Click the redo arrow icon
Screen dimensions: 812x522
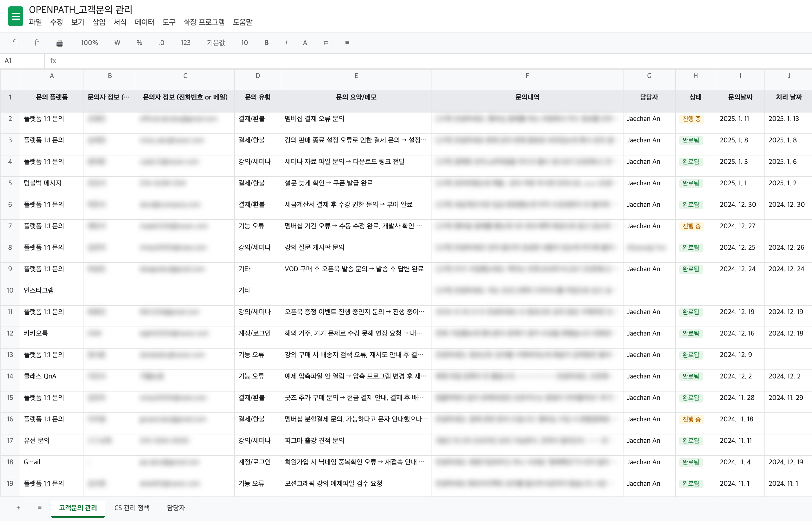[x=37, y=43]
